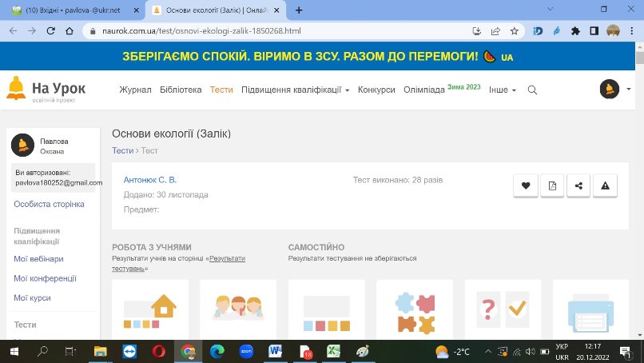644x363 pixels.
Task: Click the На Урок bell logo
Action: (46, 89)
